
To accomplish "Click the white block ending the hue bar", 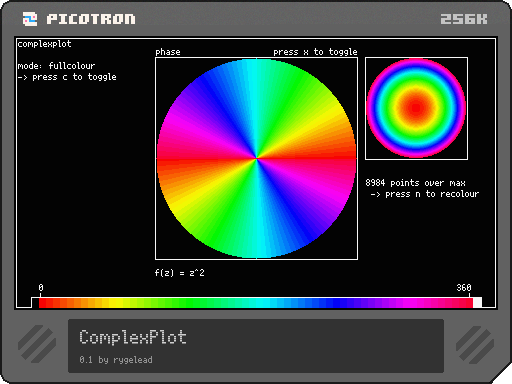I will click(477, 303).
